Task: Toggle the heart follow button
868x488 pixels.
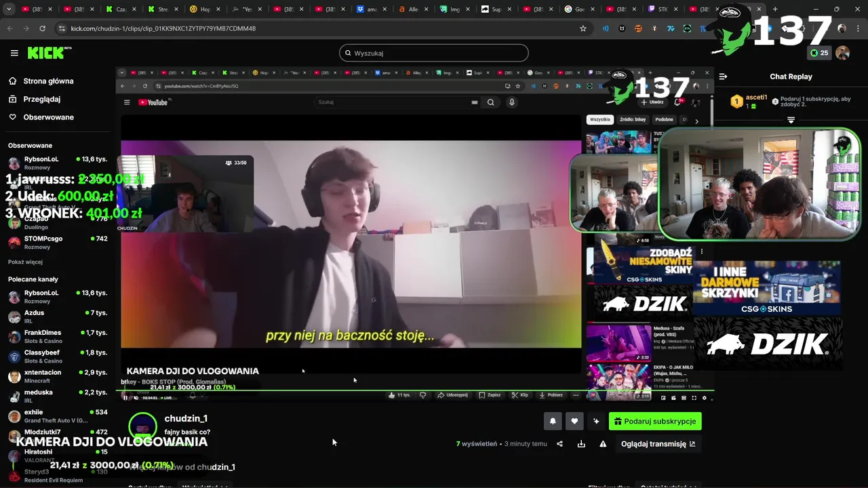Action: (574, 421)
